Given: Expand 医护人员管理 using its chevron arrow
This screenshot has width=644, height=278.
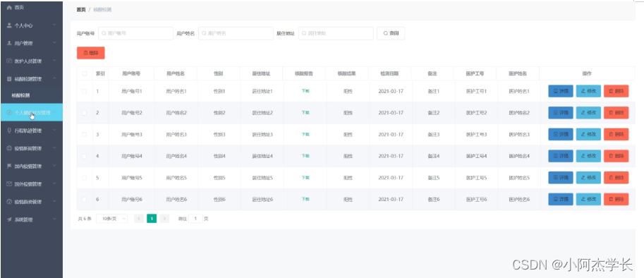Looking at the screenshot, I should point(54,61).
